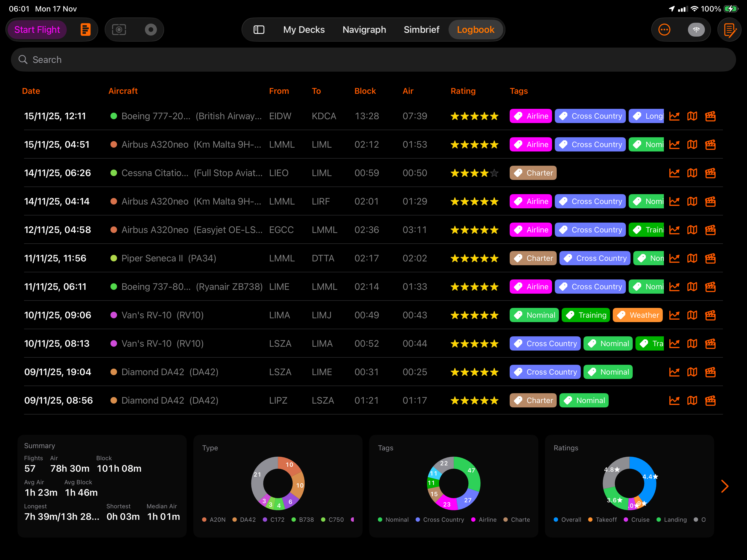
Task: Select A20N legend swatch in Type card
Action: (204, 520)
